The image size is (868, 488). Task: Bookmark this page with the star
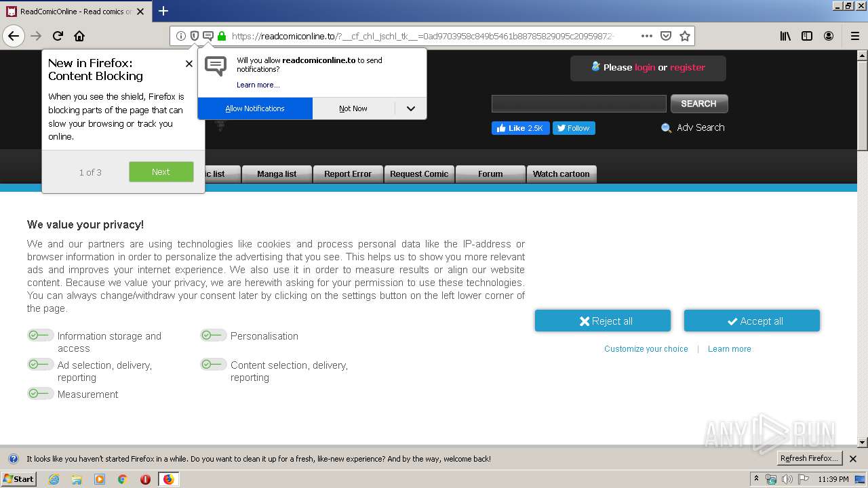coord(685,36)
